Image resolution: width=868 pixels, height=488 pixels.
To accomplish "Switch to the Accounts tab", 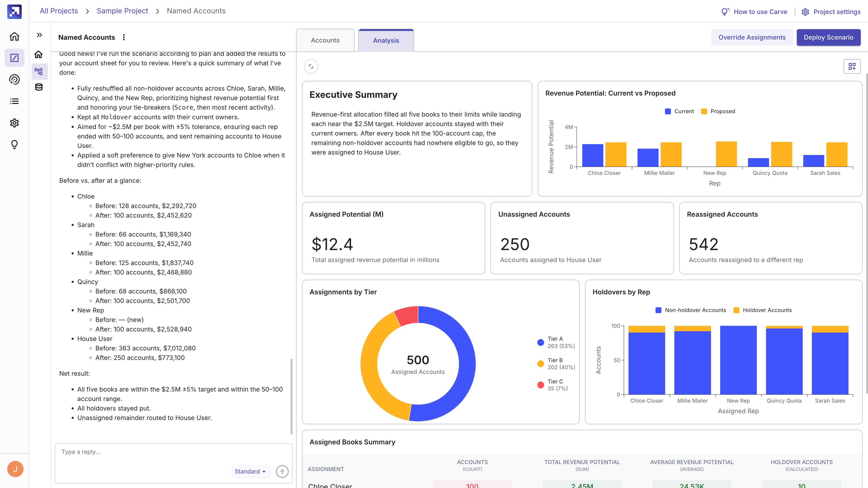I will [325, 40].
